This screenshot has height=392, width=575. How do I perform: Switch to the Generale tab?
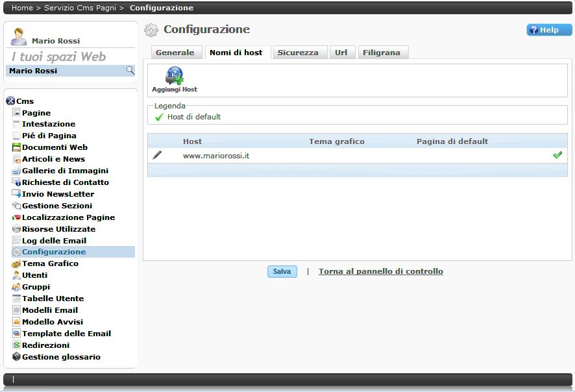(175, 53)
